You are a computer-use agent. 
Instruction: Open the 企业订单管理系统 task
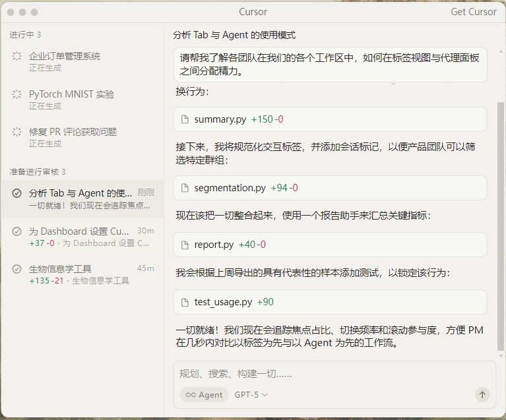pyautogui.click(x=82, y=61)
